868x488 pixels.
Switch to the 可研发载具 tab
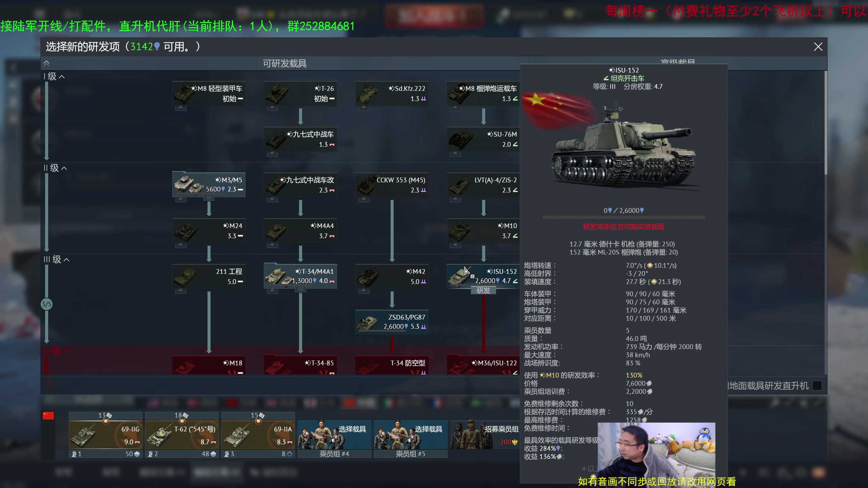click(285, 63)
